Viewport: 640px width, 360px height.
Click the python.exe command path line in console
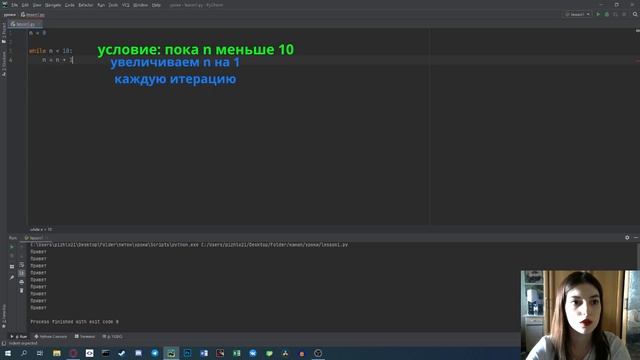[189, 245]
